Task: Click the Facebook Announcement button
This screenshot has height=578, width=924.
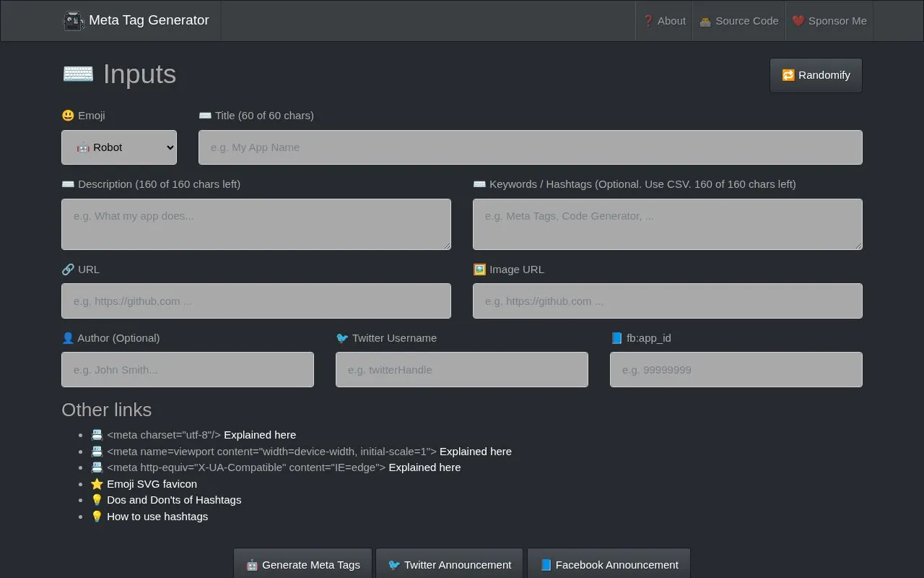Action: [609, 564]
